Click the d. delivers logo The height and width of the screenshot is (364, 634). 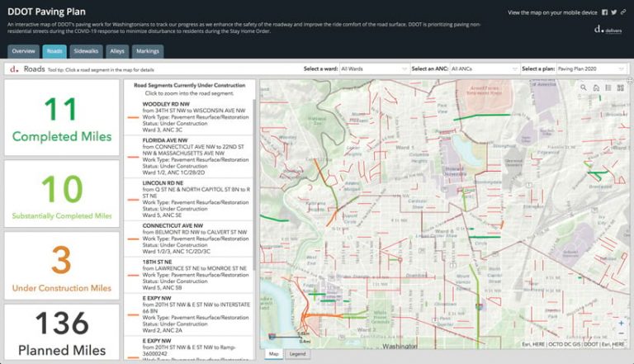pyautogui.click(x=608, y=29)
